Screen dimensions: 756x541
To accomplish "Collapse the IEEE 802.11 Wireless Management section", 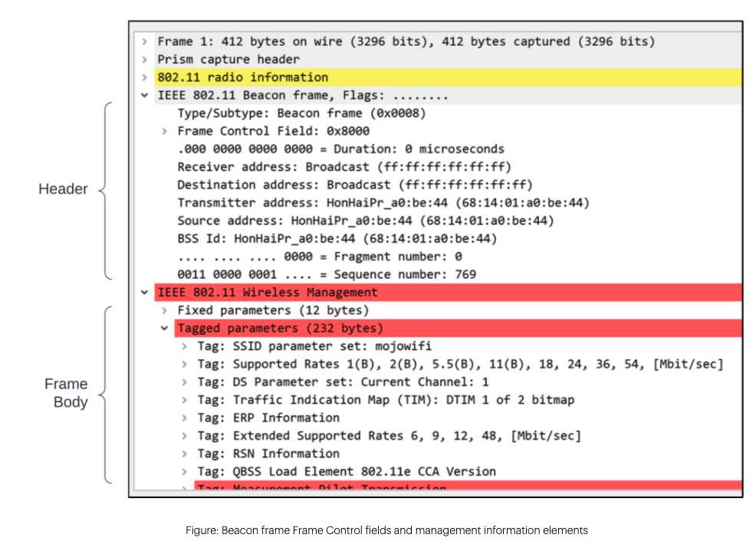I will [146, 292].
